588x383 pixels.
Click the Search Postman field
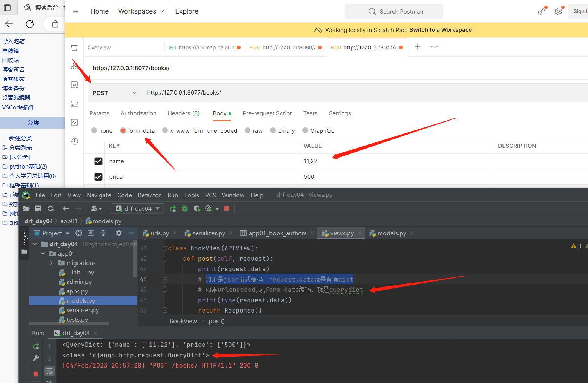pos(394,11)
